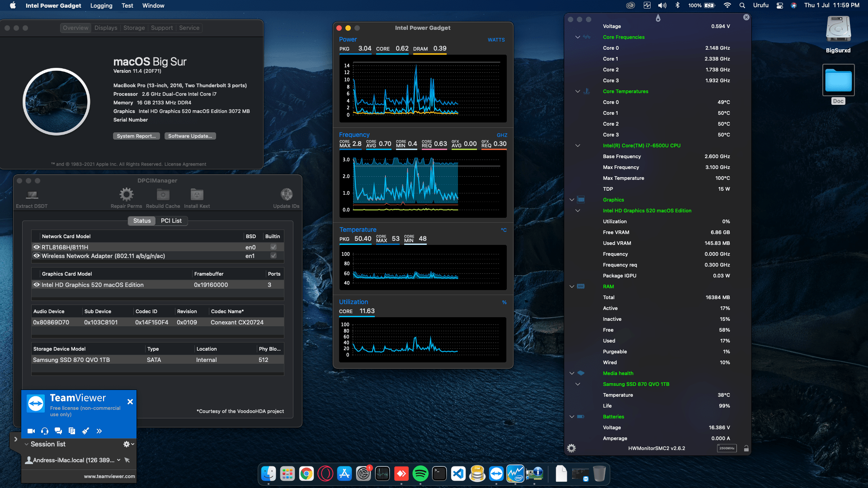The image size is (868, 488).
Task: Open TeamViewer headset audio icon
Action: (x=45, y=431)
